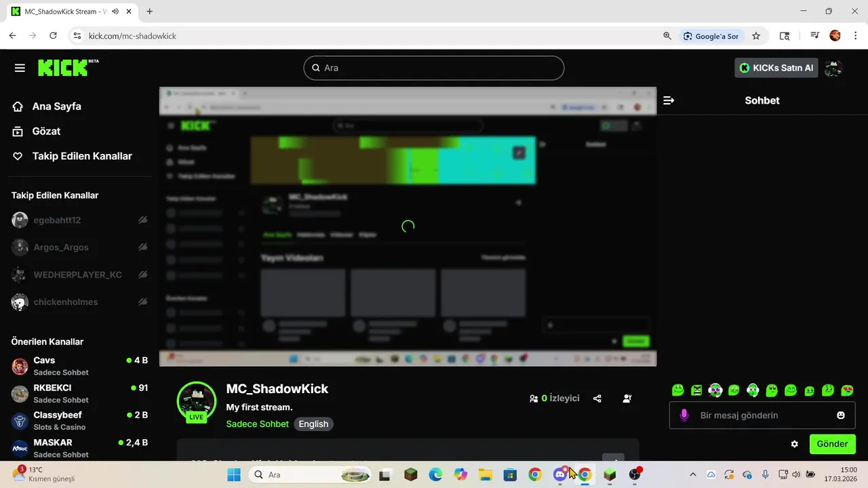Show hidden system tray icons
The image size is (868, 488).
point(692,474)
